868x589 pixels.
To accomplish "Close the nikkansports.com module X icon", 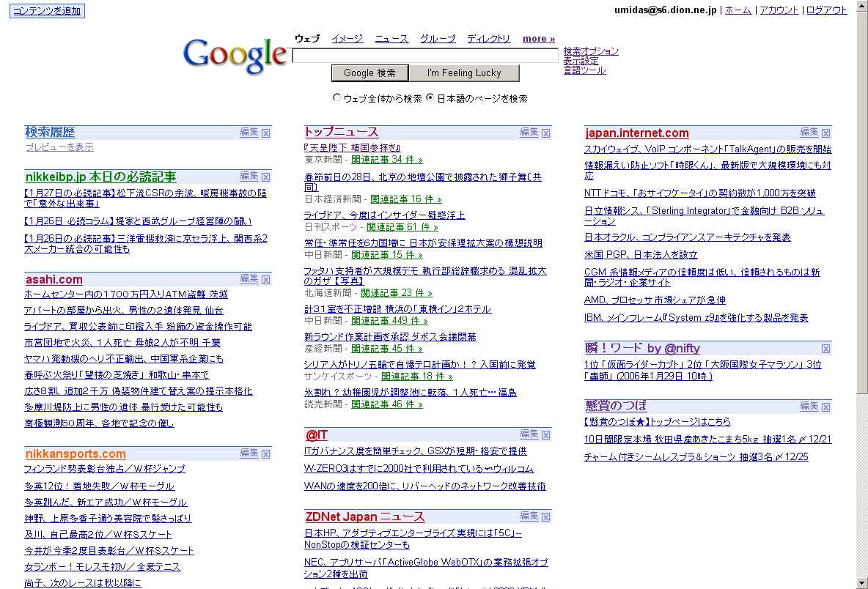I will click(266, 454).
